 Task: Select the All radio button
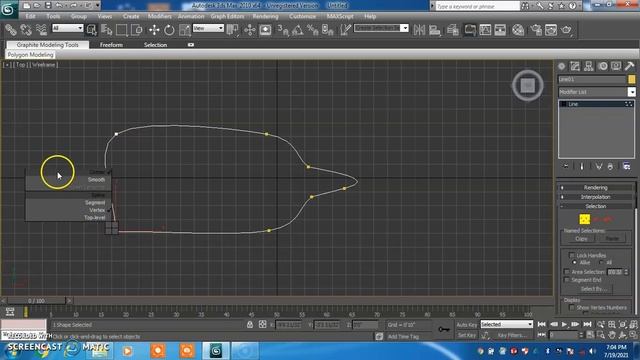[x=601, y=262]
